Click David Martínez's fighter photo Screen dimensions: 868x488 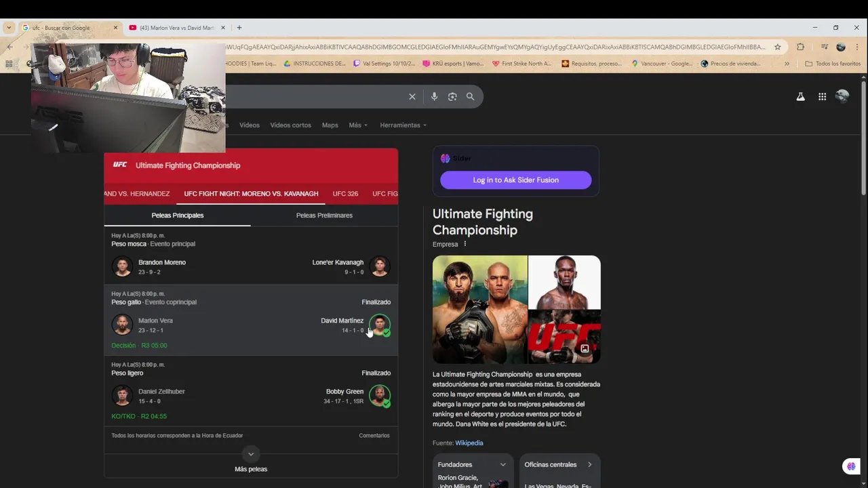(380, 325)
